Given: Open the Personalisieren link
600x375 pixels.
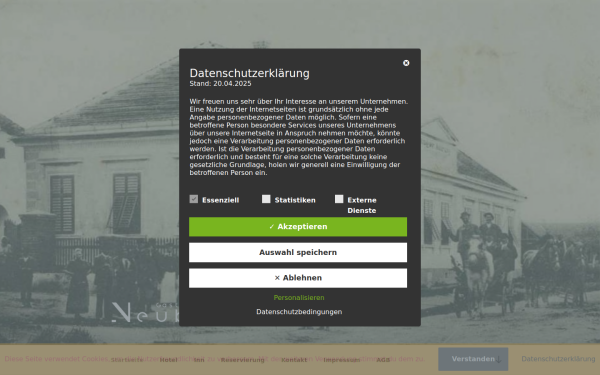Looking at the screenshot, I should 299,298.
